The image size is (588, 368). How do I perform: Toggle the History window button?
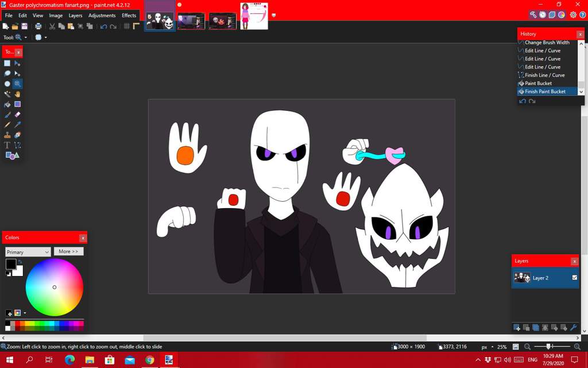(x=543, y=14)
